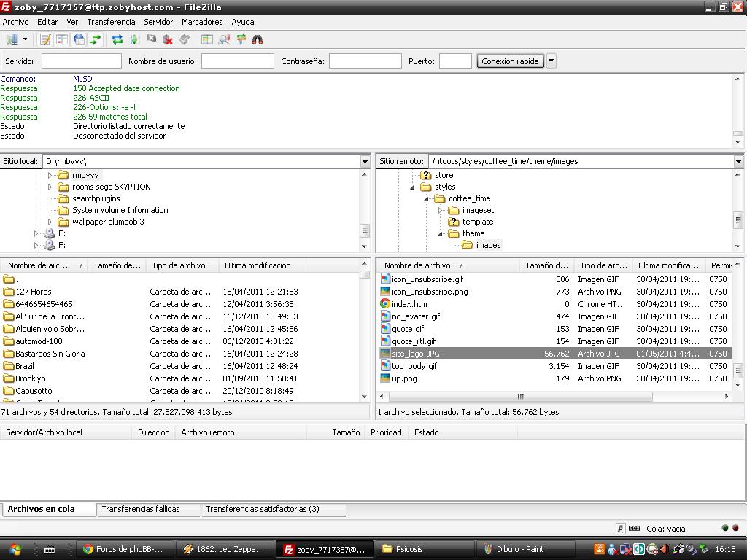Open the Transferencia menu
Image resolution: width=747 pixels, height=560 pixels.
(111, 22)
